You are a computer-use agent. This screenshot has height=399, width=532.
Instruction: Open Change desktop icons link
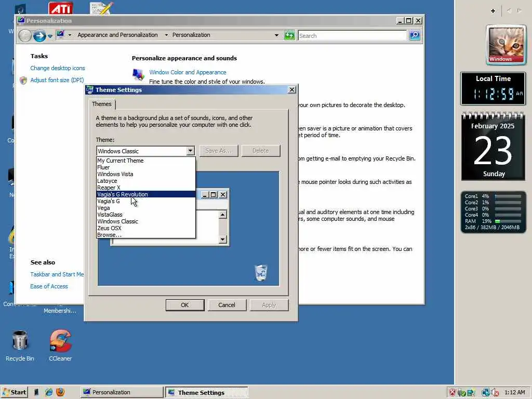pyautogui.click(x=58, y=68)
